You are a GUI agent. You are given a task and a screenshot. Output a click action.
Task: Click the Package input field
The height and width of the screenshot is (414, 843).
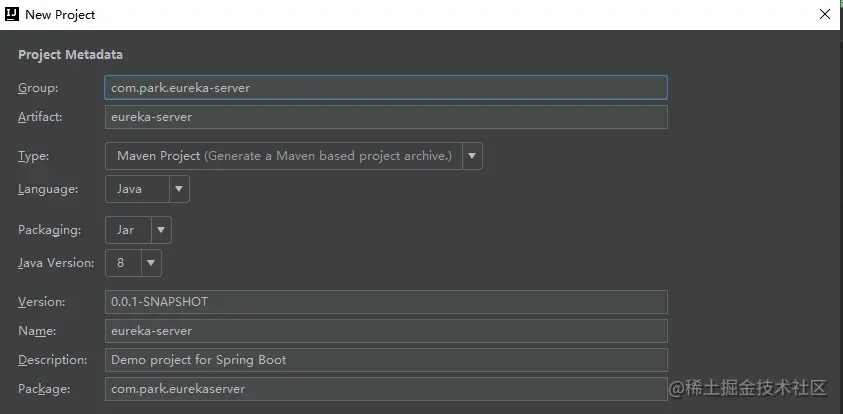click(x=385, y=389)
